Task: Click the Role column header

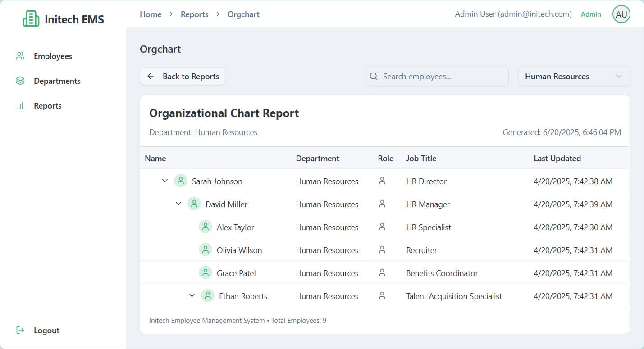Action: pos(386,159)
